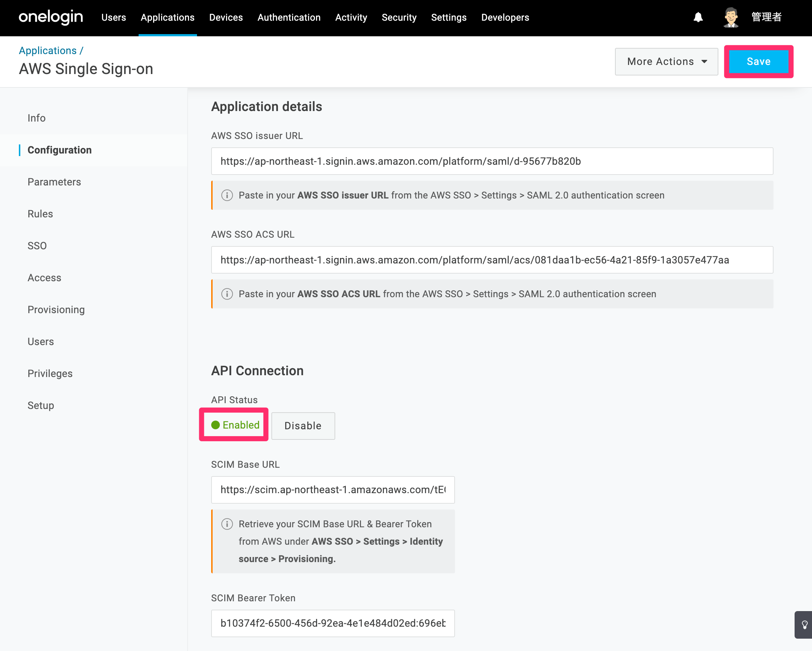Click the API Status label

(234, 400)
